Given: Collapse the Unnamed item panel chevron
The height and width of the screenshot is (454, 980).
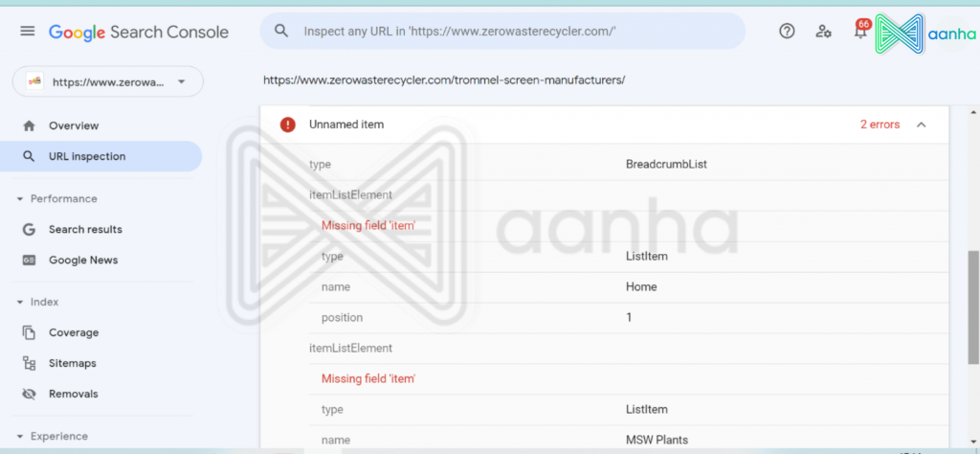Looking at the screenshot, I should 922,125.
